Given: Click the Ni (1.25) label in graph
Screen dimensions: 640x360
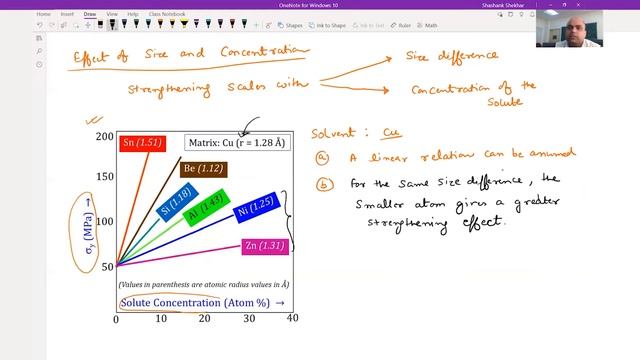Looking at the screenshot, I should coord(256,207).
